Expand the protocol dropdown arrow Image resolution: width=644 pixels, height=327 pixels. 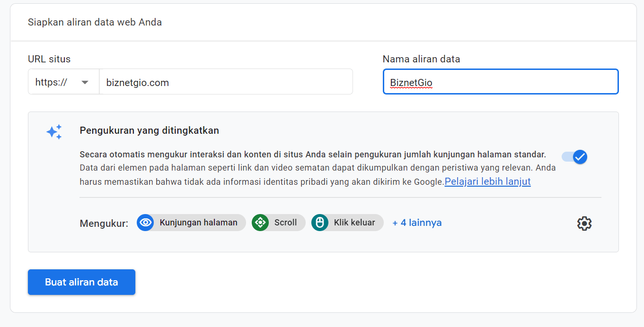point(85,82)
